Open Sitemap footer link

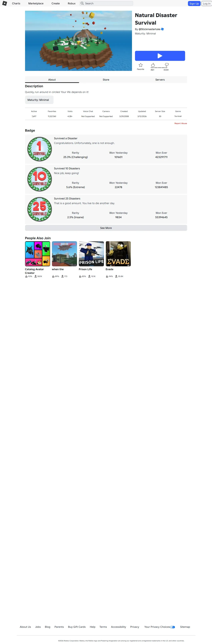(185, 627)
